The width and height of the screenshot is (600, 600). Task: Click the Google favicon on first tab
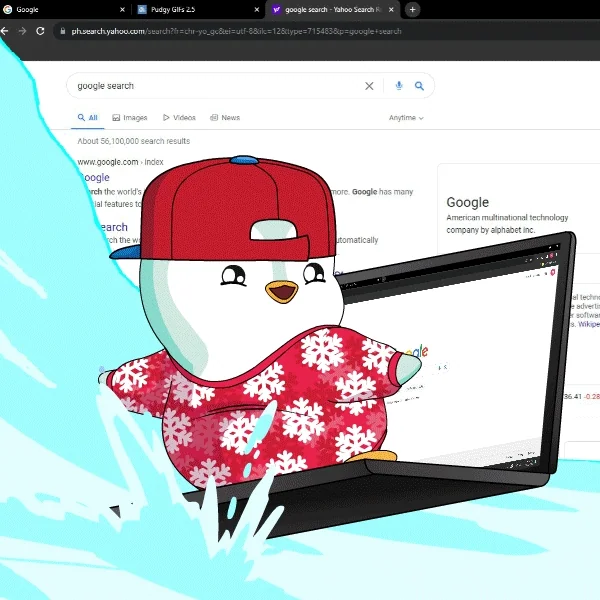tap(7, 10)
